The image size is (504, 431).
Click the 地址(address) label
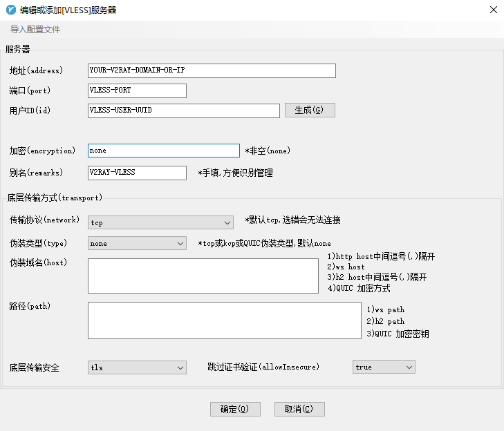(x=36, y=70)
